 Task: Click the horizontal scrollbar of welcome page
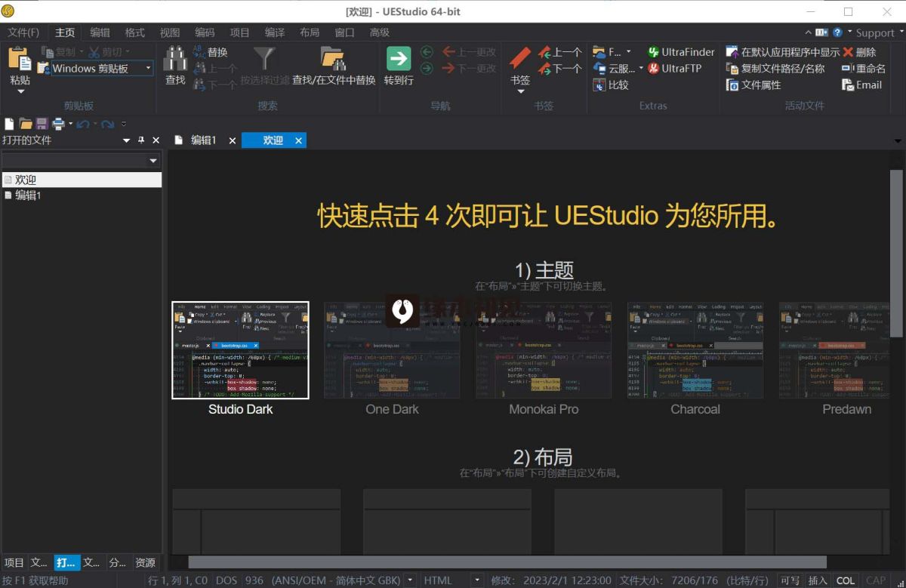click(507, 562)
